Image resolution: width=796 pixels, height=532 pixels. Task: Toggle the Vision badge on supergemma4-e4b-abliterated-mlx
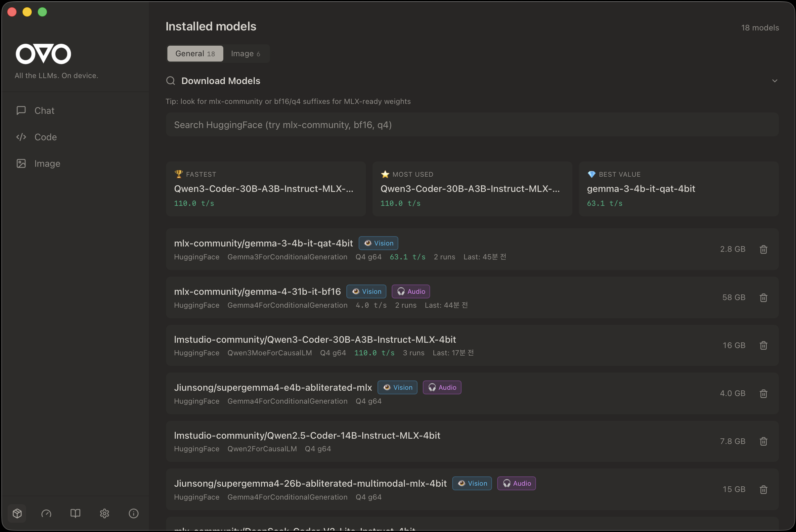397,387
